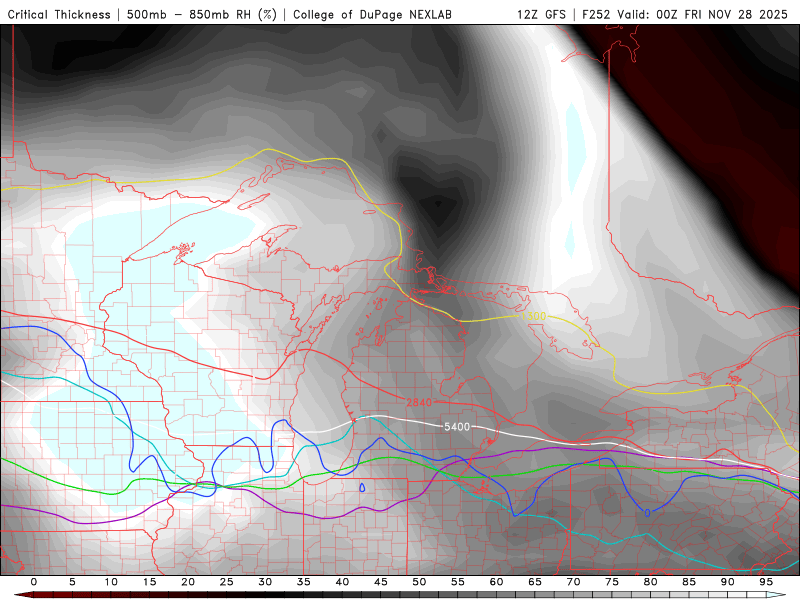Click the "30" tick on the humidity scale
800x600 pixels.
(x=265, y=582)
